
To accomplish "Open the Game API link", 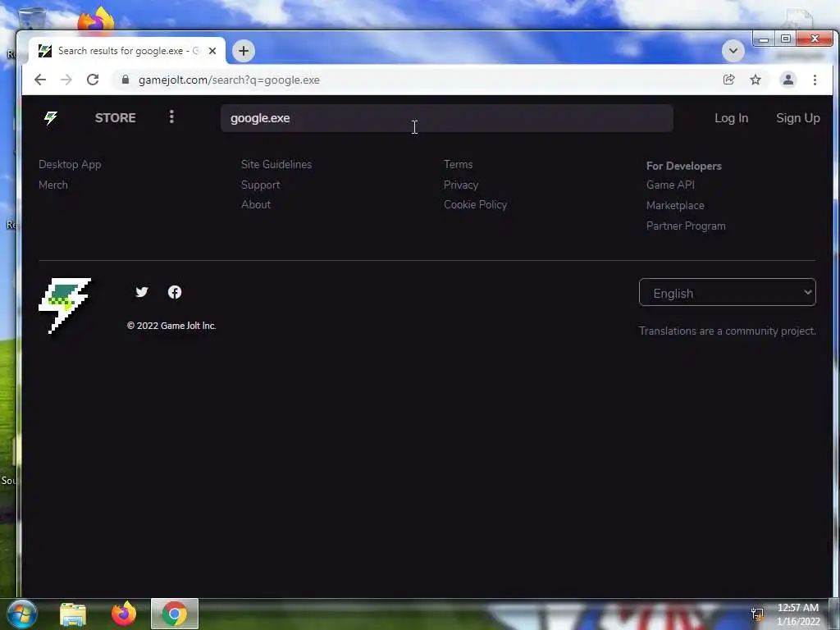I will (x=670, y=185).
